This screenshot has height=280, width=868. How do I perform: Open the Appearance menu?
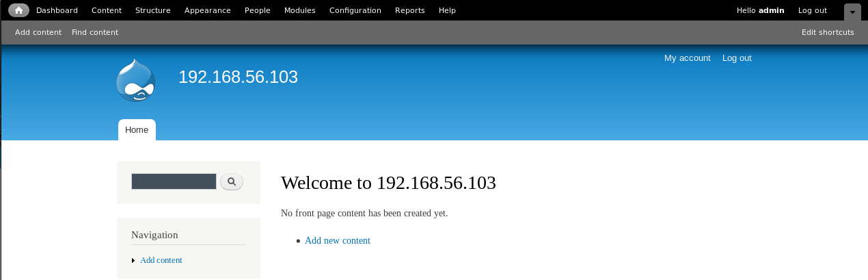[208, 10]
